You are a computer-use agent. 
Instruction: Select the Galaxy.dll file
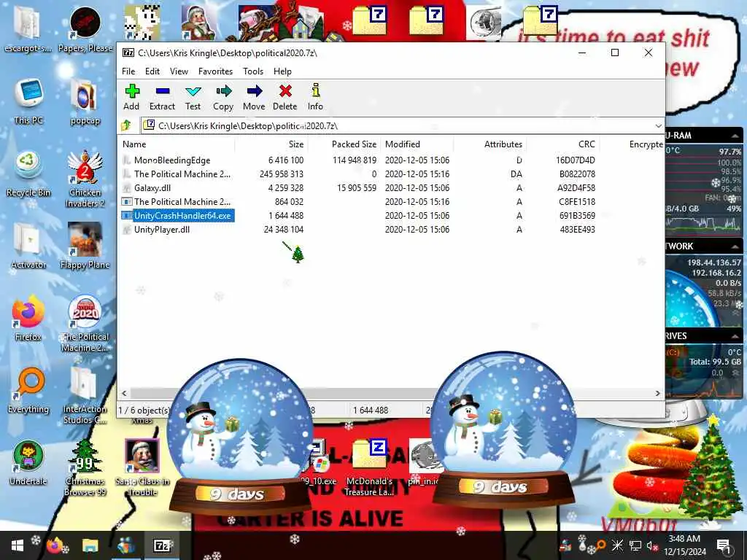152,188
